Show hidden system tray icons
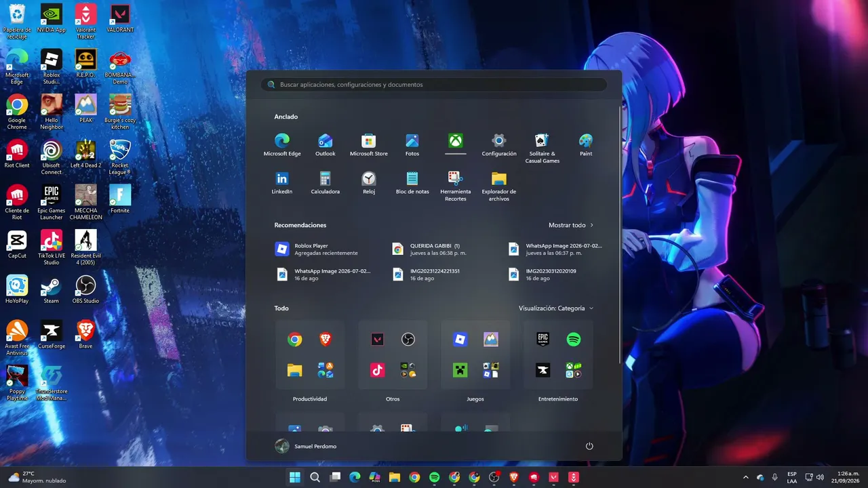868x488 pixels. [x=746, y=477]
